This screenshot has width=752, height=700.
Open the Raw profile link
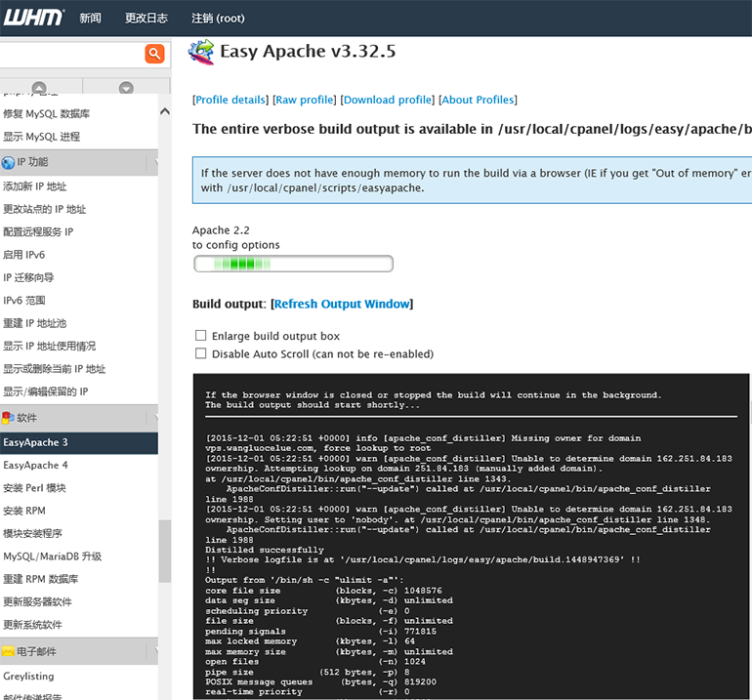(x=305, y=100)
